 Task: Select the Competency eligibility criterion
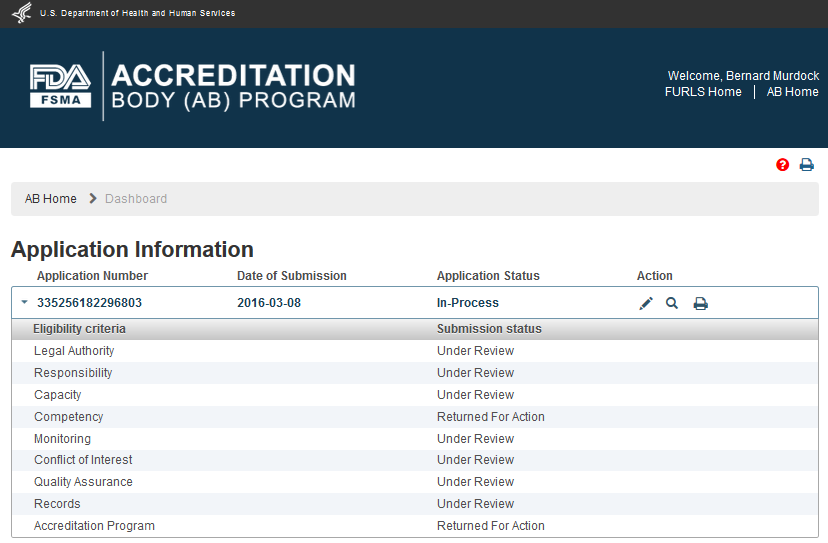pos(68,417)
